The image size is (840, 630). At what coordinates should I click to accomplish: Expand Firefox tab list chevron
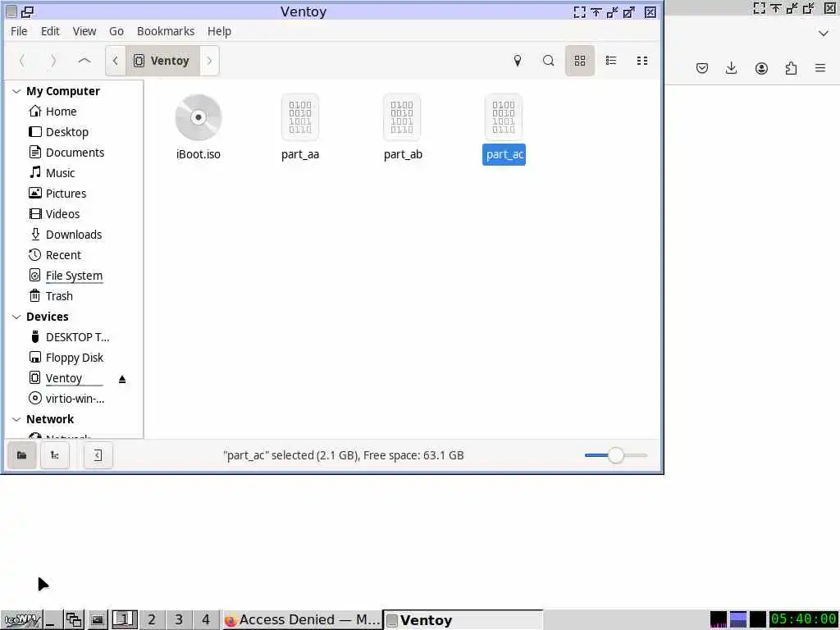click(x=824, y=33)
